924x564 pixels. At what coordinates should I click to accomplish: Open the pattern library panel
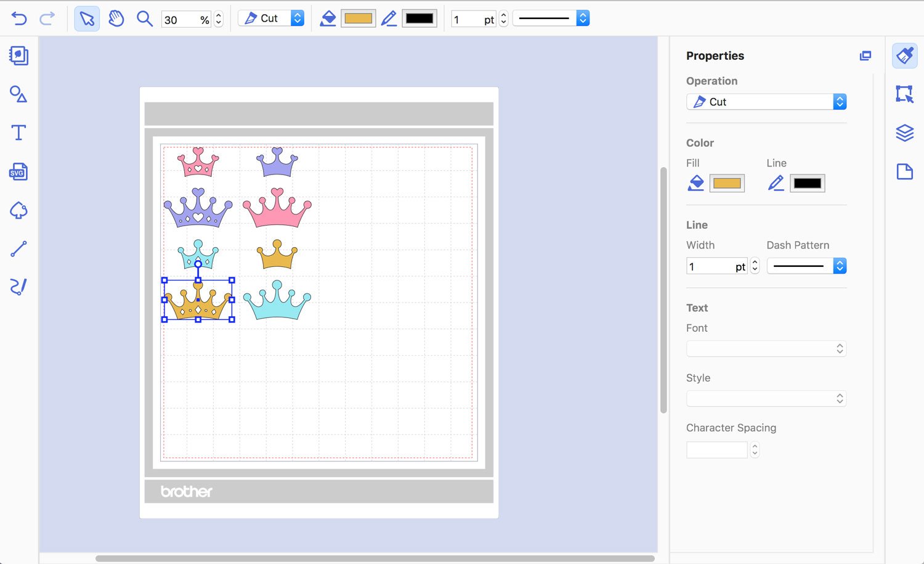click(18, 55)
